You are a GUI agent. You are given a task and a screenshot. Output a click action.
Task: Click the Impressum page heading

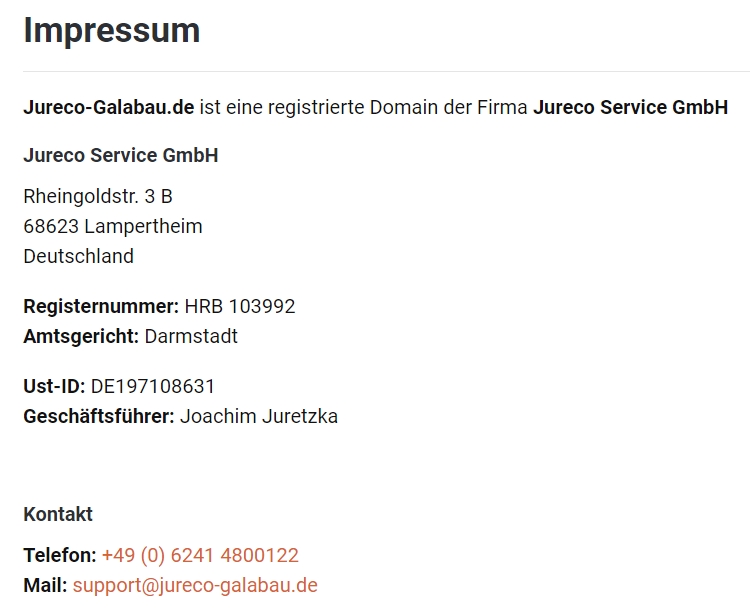[111, 31]
